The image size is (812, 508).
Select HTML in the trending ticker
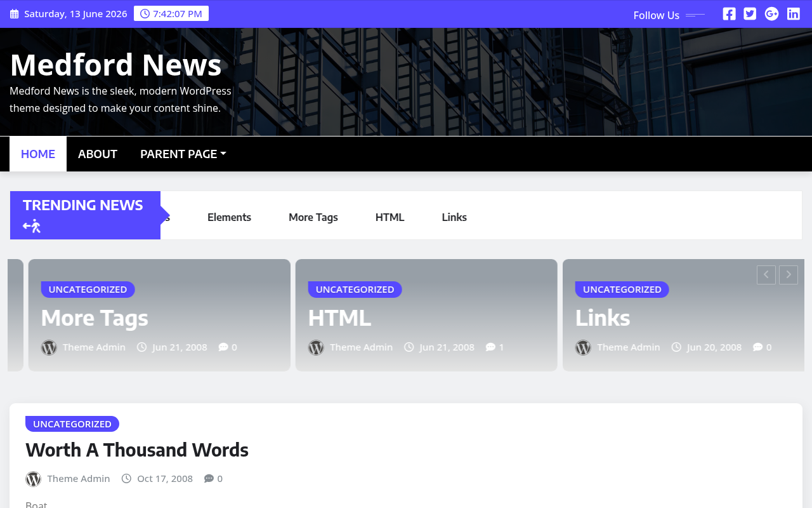[390, 217]
